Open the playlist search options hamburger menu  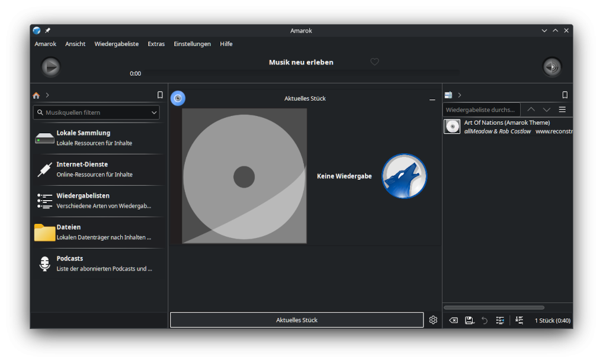coord(562,109)
